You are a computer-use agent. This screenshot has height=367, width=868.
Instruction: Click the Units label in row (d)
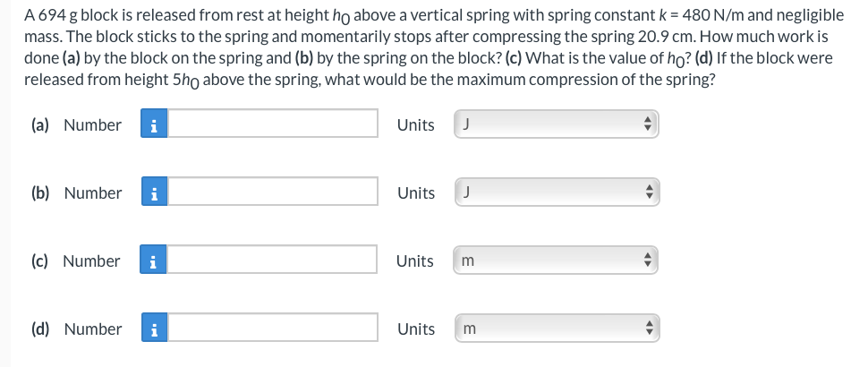click(415, 329)
